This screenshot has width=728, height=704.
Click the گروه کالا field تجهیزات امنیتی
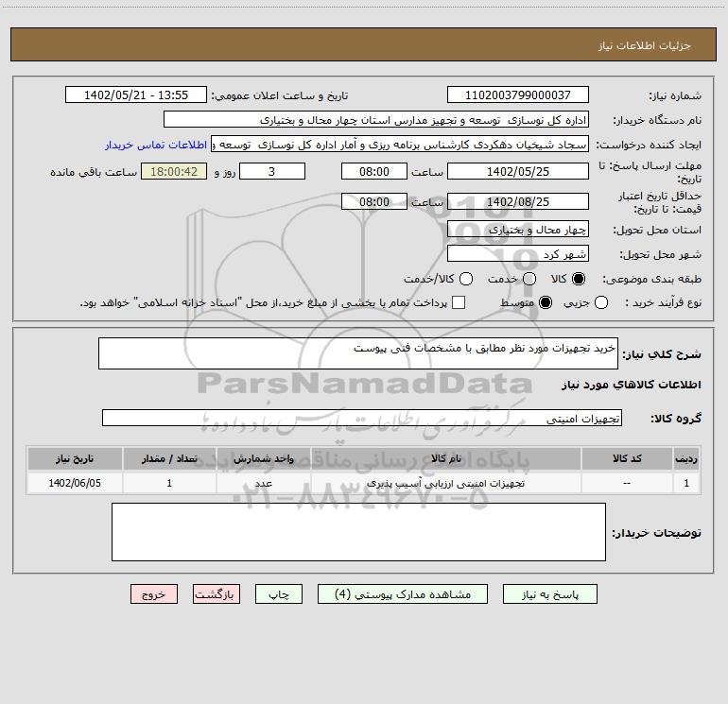pos(362,418)
